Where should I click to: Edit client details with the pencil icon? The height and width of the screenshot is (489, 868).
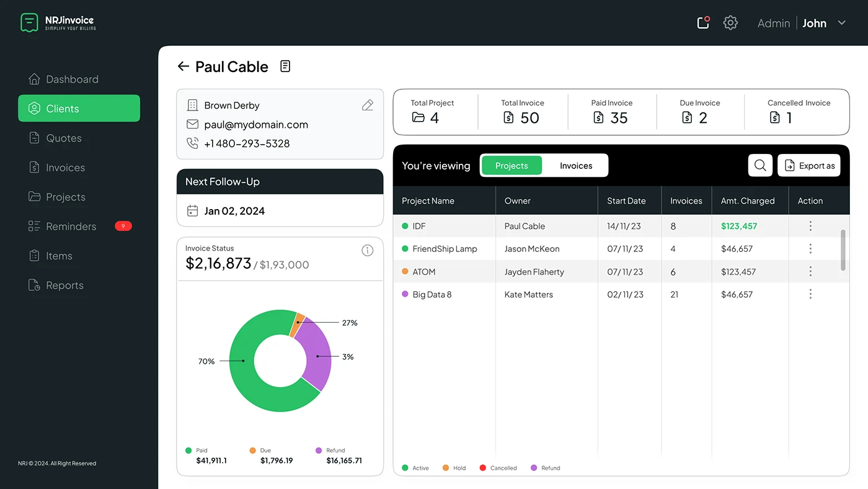pos(368,105)
